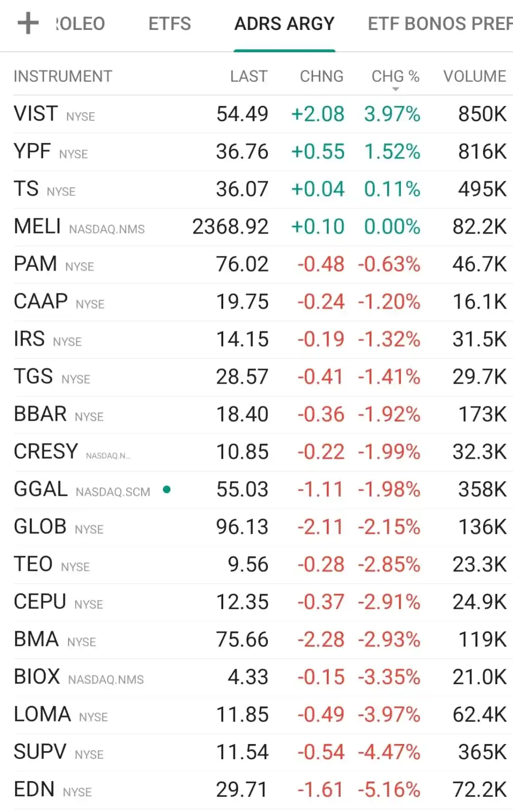The image size is (513, 812).
Task: Tap the GGAL ticker symbol
Action: (41, 490)
